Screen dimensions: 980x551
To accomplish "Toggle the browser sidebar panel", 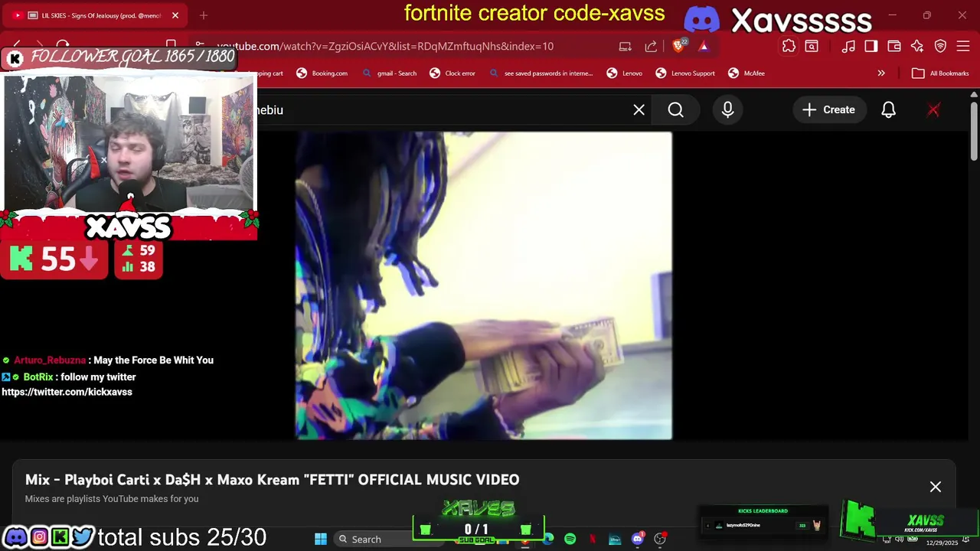I will (871, 46).
